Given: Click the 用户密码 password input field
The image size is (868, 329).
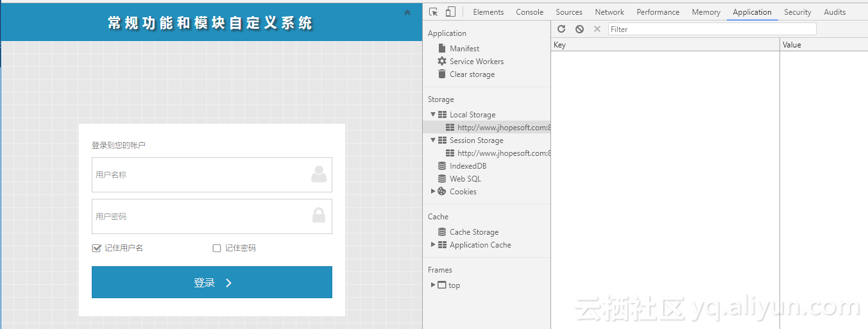Looking at the screenshot, I should tap(212, 216).
